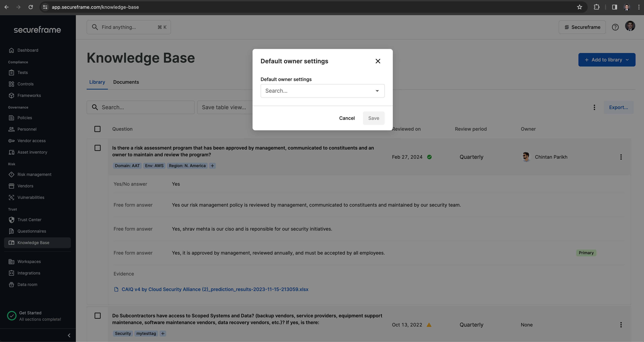Image resolution: width=644 pixels, height=342 pixels.
Task: Close the Default owner settings dialog
Action: pyautogui.click(x=378, y=61)
